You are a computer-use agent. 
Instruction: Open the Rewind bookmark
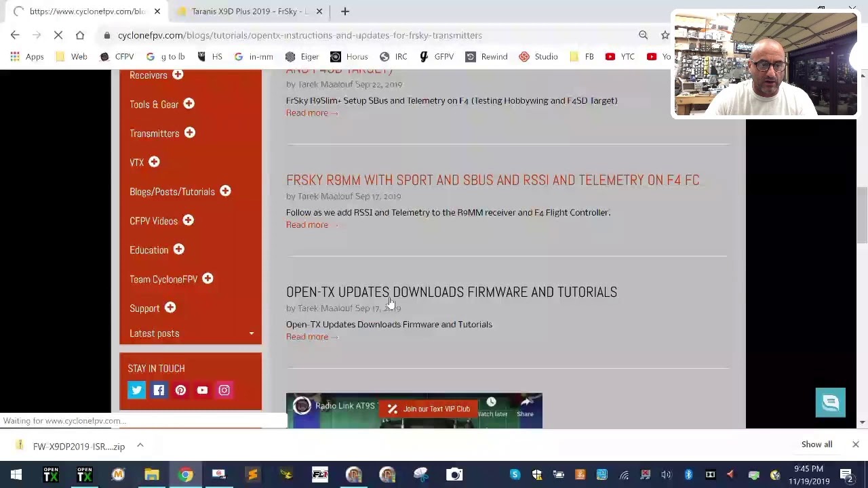pos(487,57)
